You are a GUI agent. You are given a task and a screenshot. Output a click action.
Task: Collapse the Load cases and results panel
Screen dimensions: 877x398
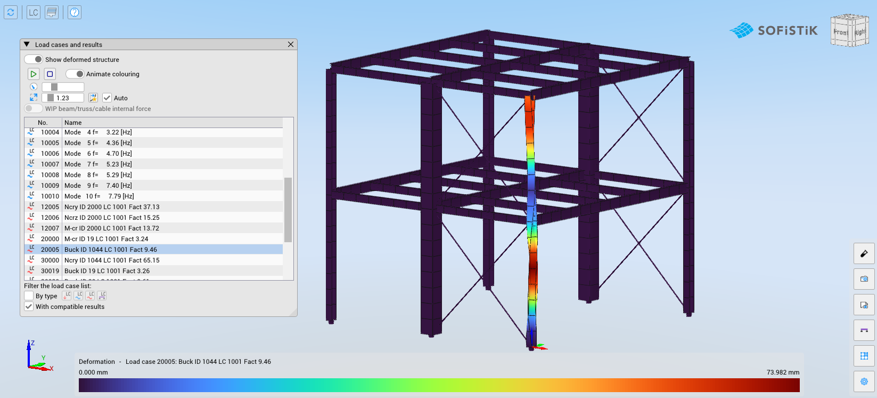[26, 44]
